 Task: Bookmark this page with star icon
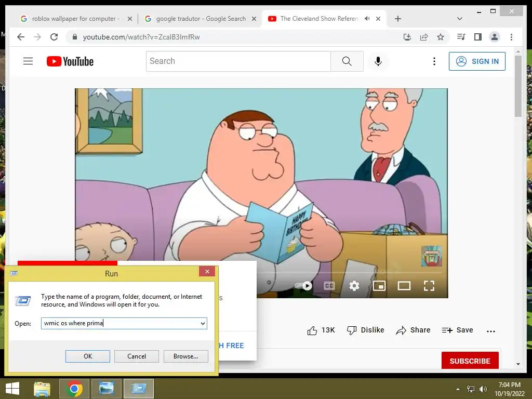pos(441,37)
